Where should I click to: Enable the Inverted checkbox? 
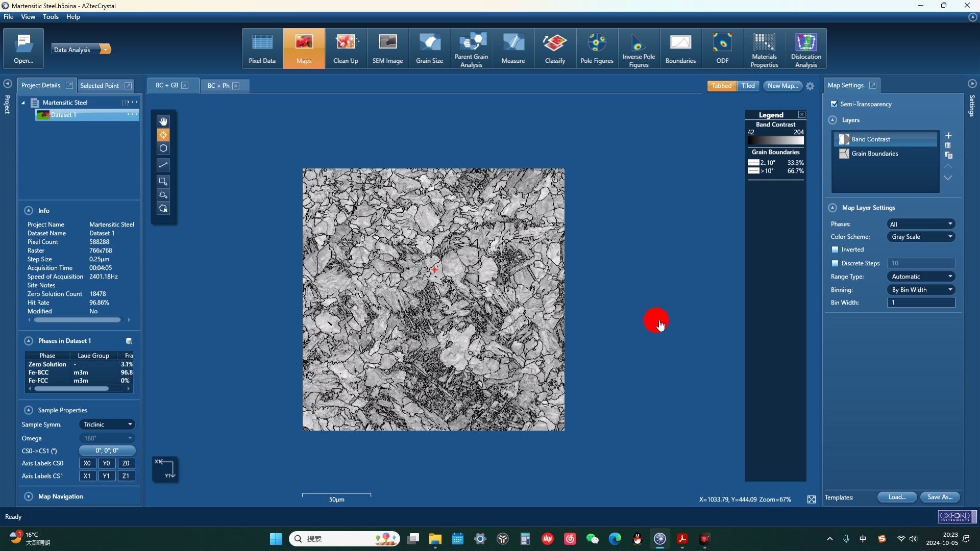coord(835,249)
